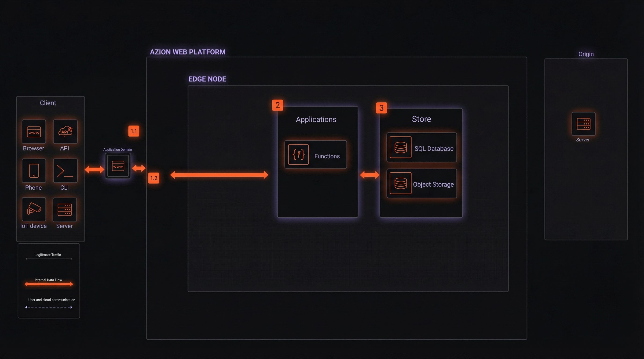The image size is (644, 359).
Task: Click the Browser www icon in Client
Action: click(x=34, y=132)
